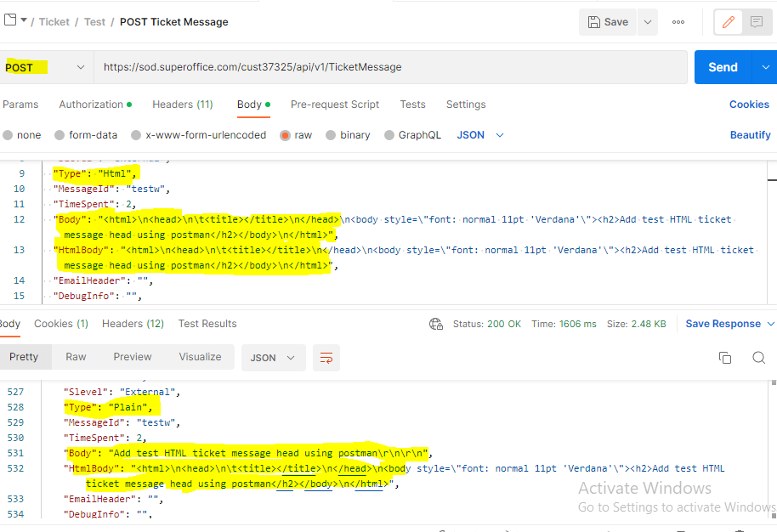Image resolution: width=777 pixels, height=532 pixels.
Task: Click the pencil edit icon
Action: (728, 22)
